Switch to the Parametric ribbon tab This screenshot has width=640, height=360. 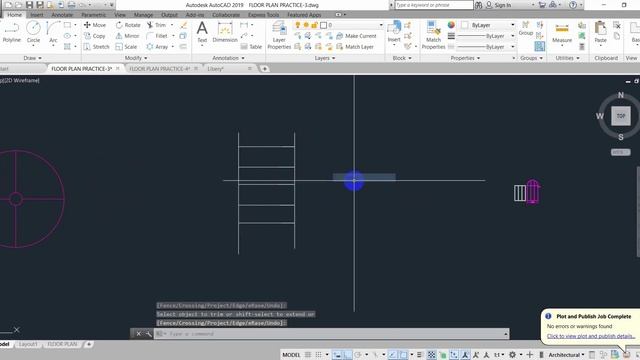click(93, 15)
